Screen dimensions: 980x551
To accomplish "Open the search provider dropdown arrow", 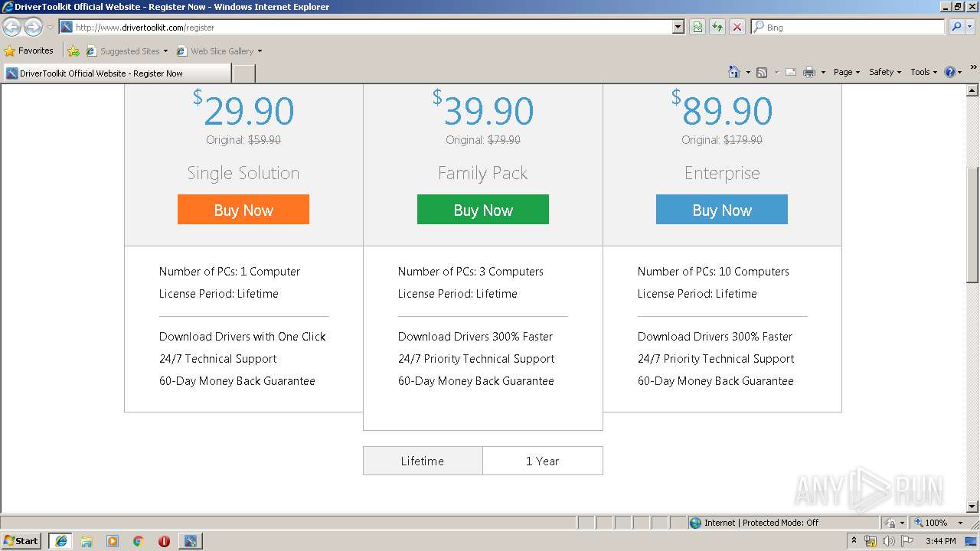I will click(971, 27).
